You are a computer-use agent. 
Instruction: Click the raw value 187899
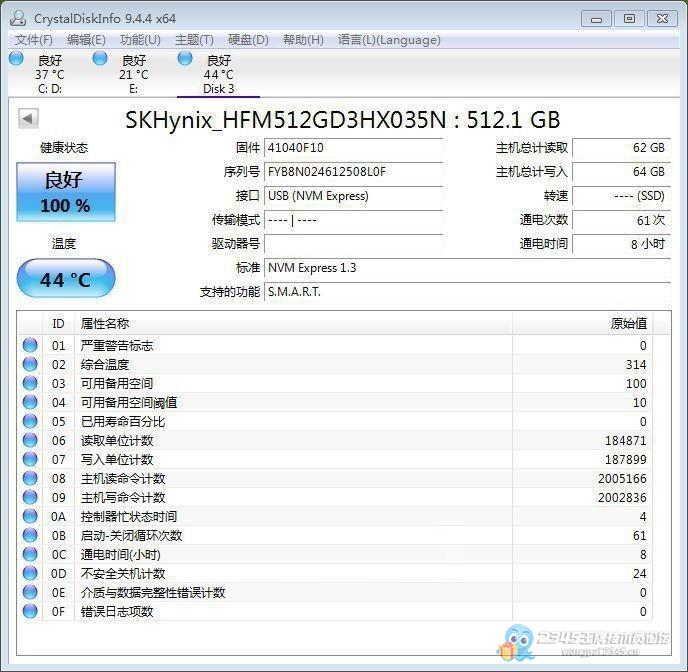(626, 459)
